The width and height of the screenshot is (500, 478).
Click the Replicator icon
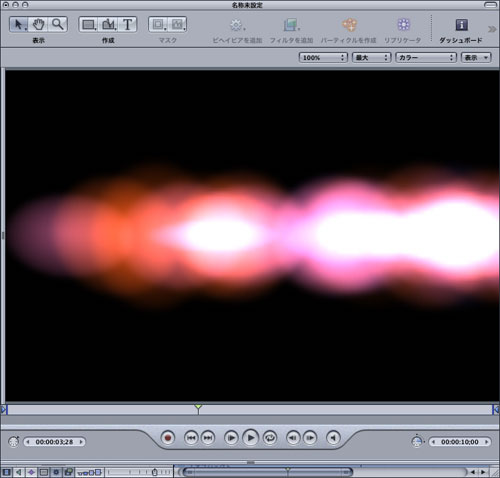tap(403, 24)
